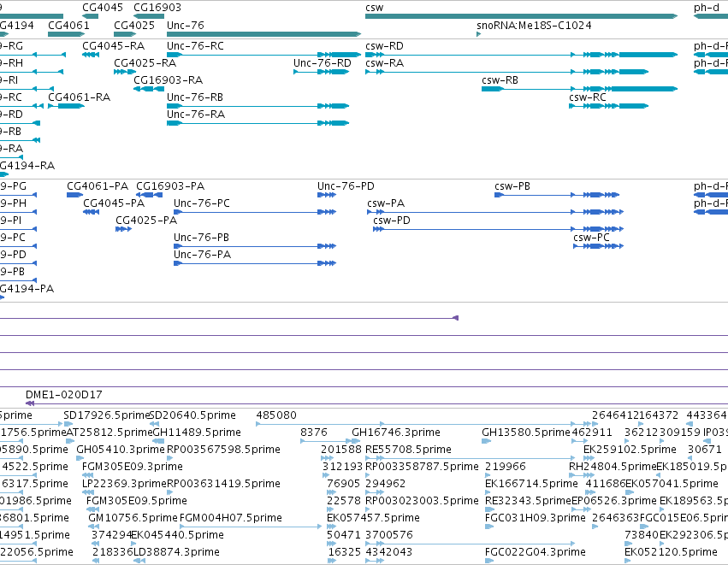The image size is (728, 565).
Task: Click the CG4045-RA transcript label
Action: point(113,46)
